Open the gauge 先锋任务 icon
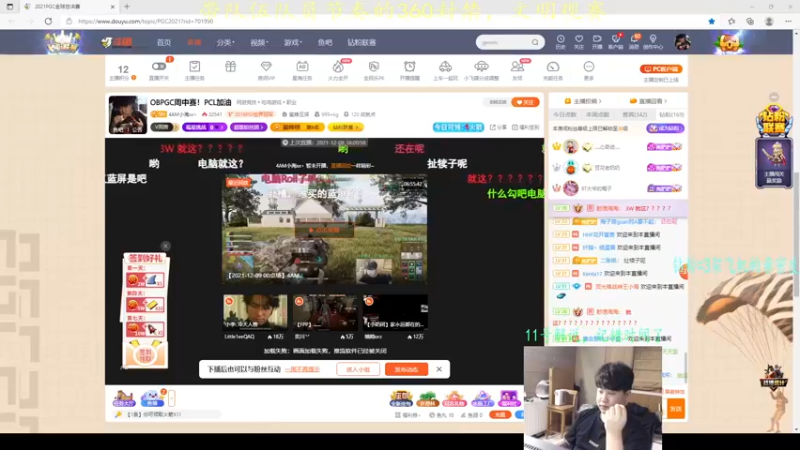The image size is (800, 450). (553, 67)
